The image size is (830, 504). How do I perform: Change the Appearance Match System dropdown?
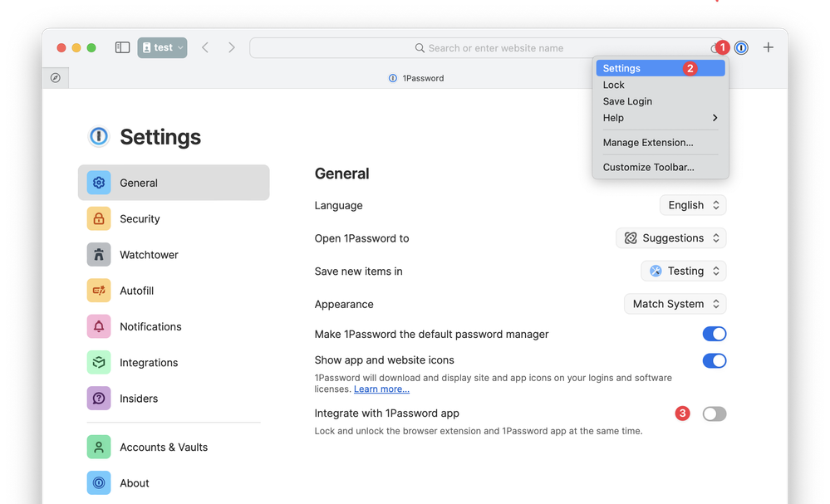point(674,304)
